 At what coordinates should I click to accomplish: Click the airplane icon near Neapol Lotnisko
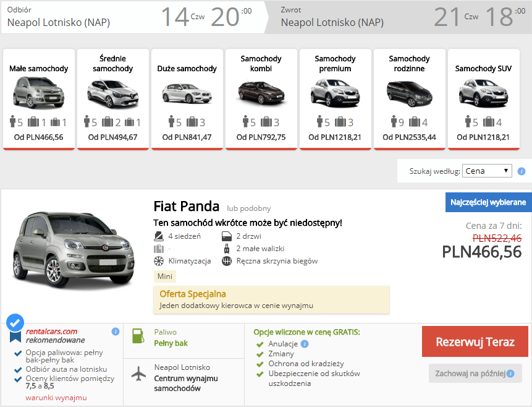[138, 374]
